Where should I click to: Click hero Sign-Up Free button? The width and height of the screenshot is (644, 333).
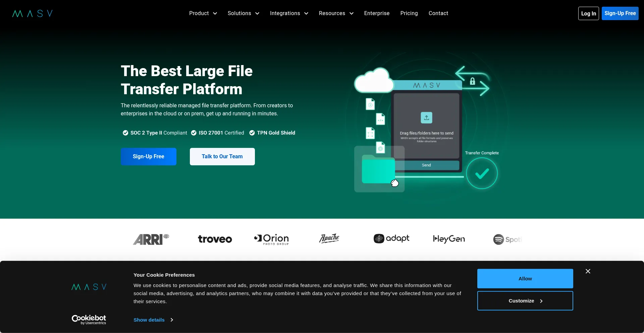click(x=148, y=157)
